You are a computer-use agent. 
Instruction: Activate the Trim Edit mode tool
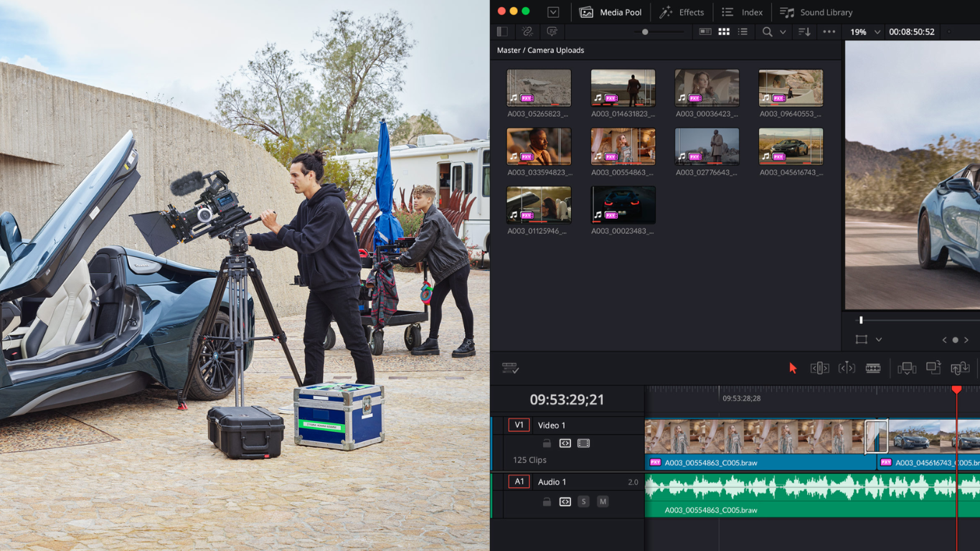819,368
